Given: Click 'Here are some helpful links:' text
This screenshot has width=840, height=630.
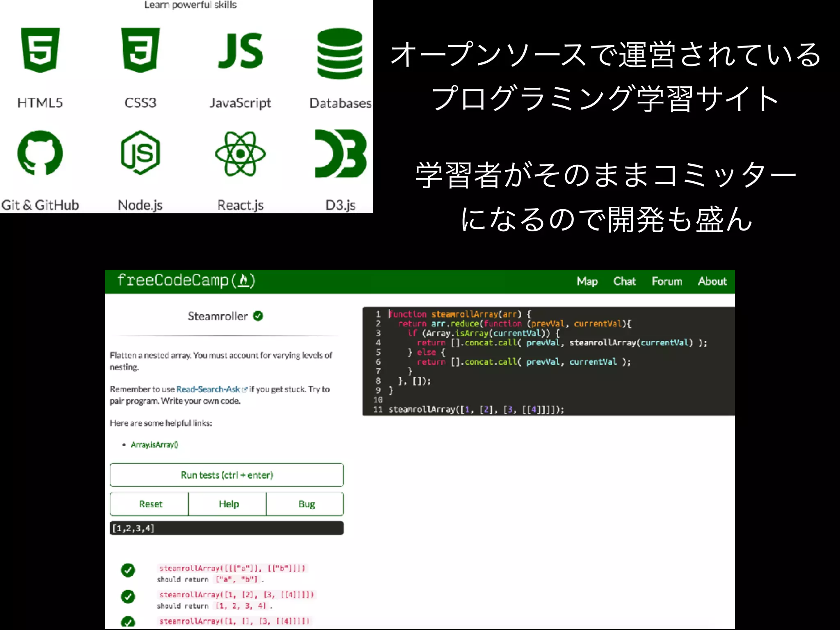Looking at the screenshot, I should coord(161,423).
